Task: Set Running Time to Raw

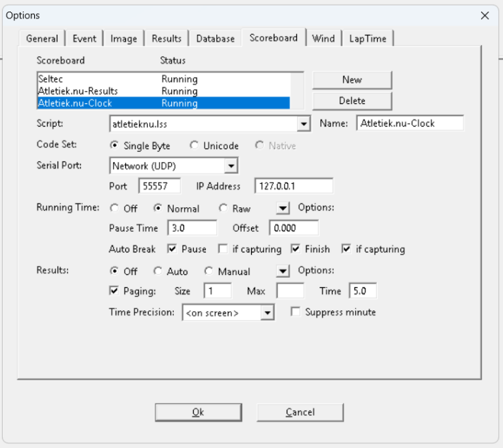Action: pyautogui.click(x=223, y=209)
